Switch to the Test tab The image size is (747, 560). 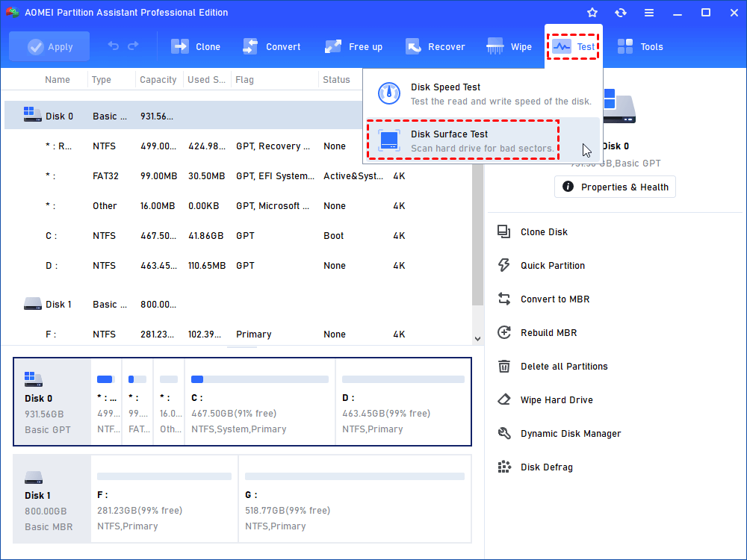pos(573,46)
